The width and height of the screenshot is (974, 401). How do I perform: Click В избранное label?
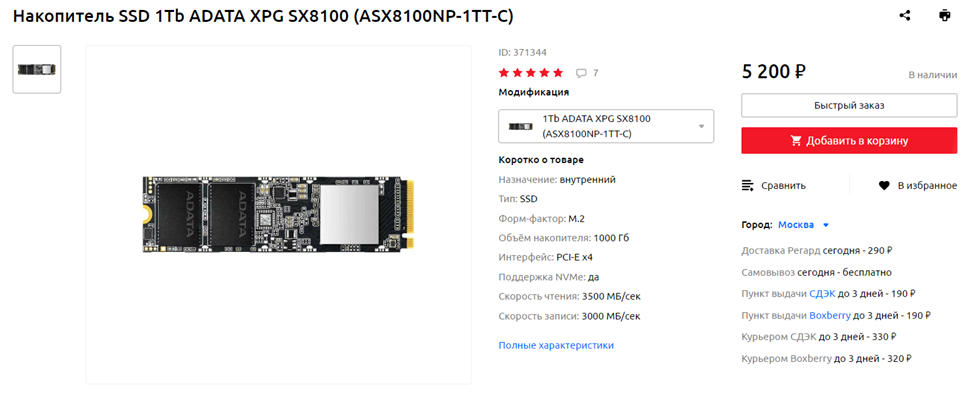927,185
